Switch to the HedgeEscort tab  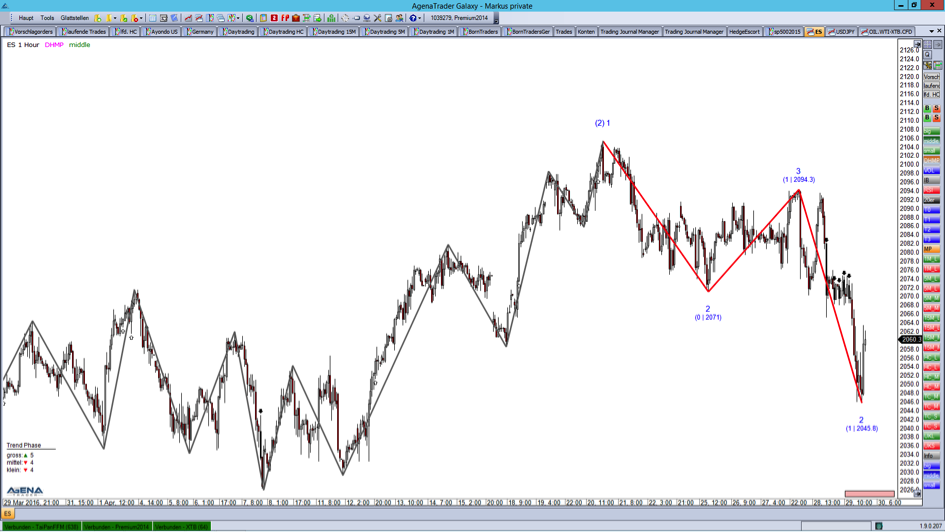point(744,31)
